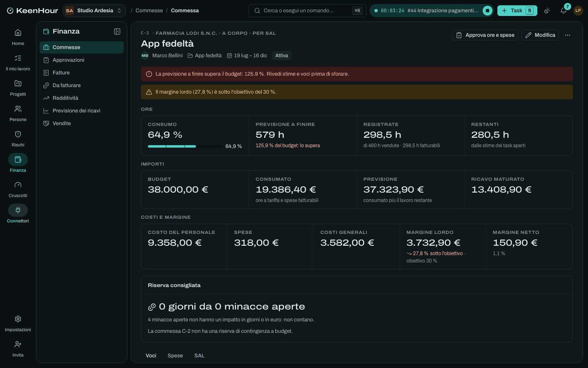
Task: Open Approvazioni in the Finanza menu
Action: click(x=82, y=60)
